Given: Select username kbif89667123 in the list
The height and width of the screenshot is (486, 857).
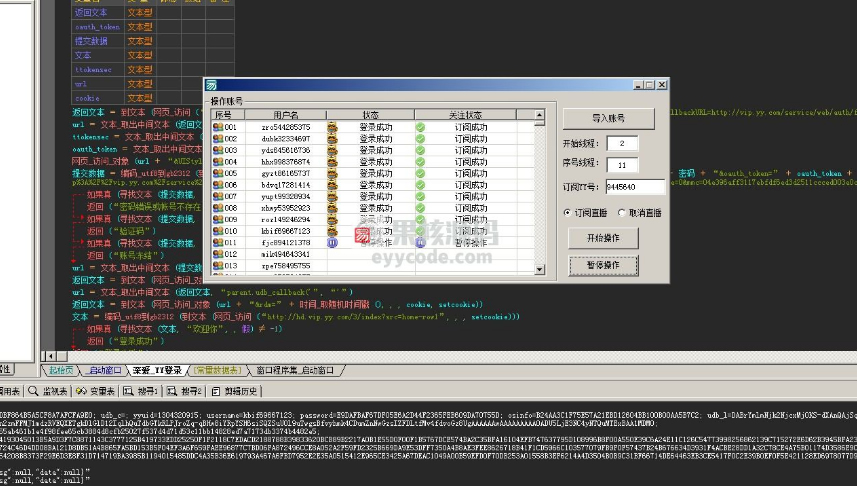Looking at the screenshot, I should (286, 231).
